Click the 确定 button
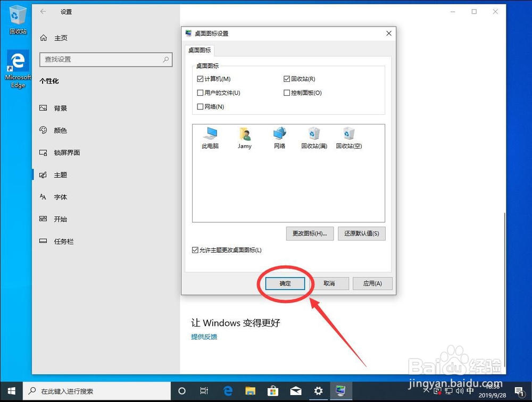The width and height of the screenshot is (532, 402). tap(285, 283)
